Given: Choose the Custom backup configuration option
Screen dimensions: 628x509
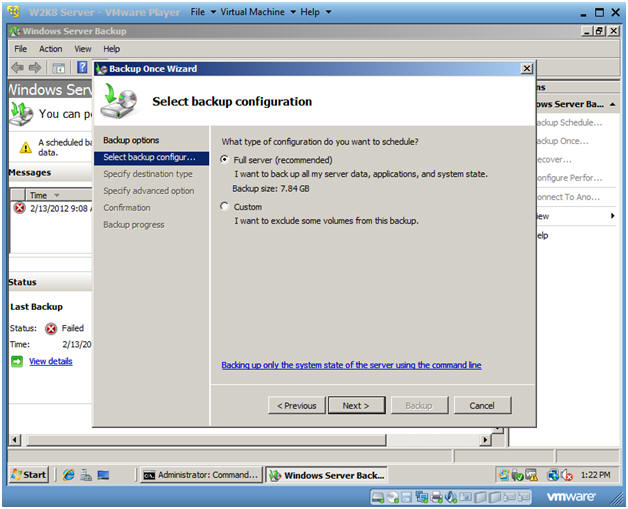Looking at the screenshot, I should tap(224, 206).
